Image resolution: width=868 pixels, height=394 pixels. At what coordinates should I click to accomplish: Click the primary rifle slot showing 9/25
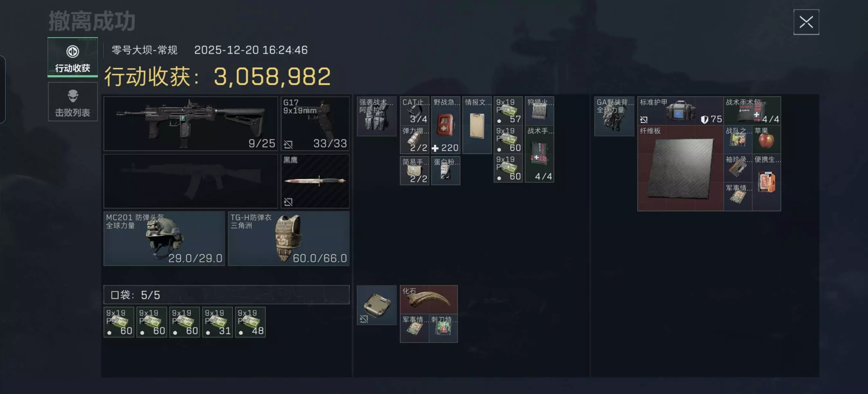pyautogui.click(x=191, y=124)
